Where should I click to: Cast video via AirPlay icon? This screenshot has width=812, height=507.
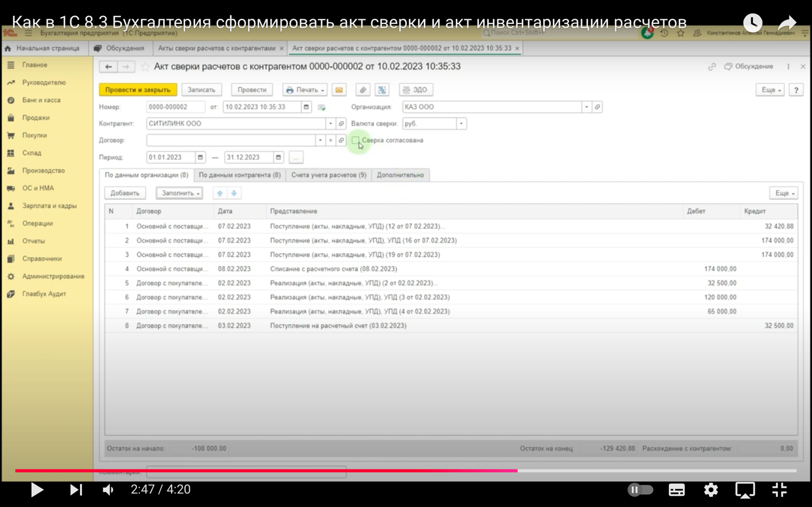pos(745,489)
